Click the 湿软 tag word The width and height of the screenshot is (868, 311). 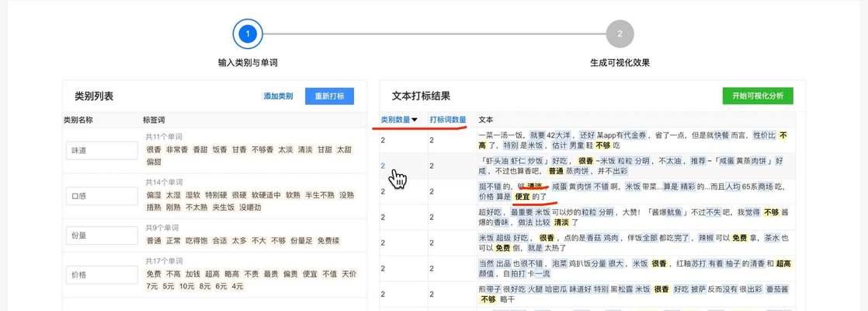(x=193, y=195)
